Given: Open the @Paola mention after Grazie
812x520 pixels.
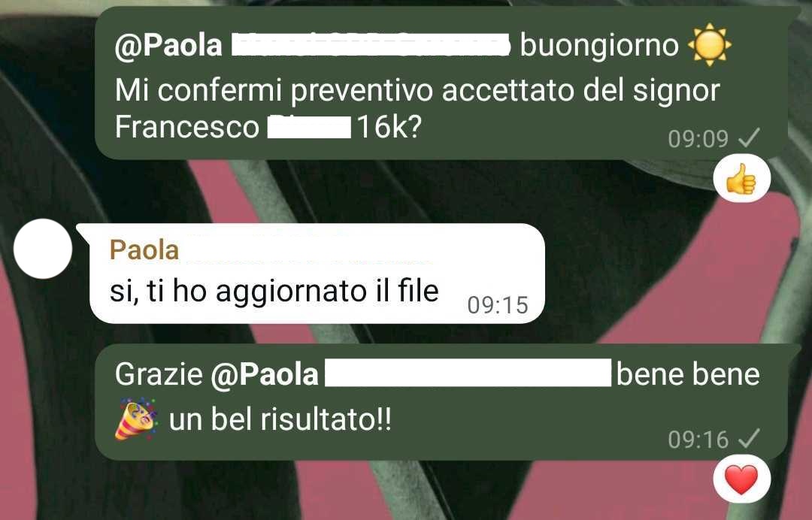Looking at the screenshot, I should pyautogui.click(x=264, y=374).
